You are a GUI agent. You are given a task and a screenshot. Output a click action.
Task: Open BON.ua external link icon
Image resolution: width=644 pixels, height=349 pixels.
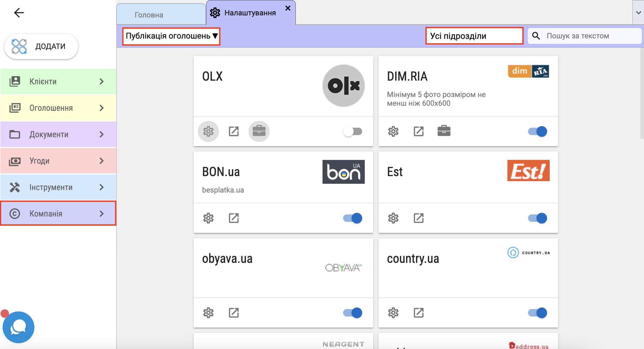(x=234, y=218)
